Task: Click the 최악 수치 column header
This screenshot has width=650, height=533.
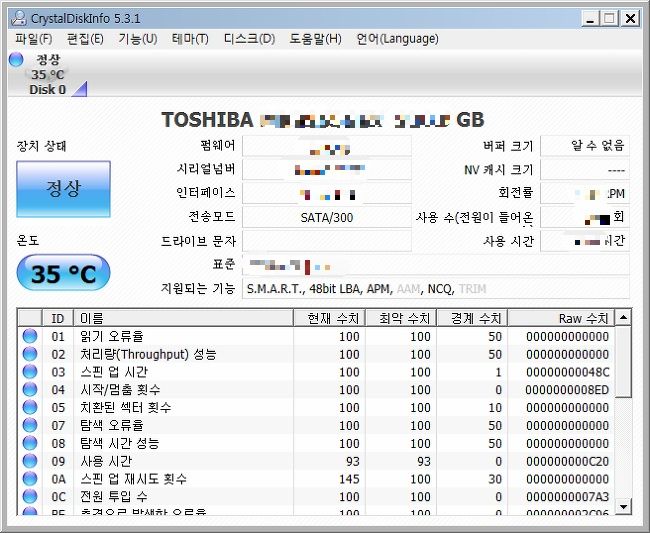Action: tap(401, 318)
